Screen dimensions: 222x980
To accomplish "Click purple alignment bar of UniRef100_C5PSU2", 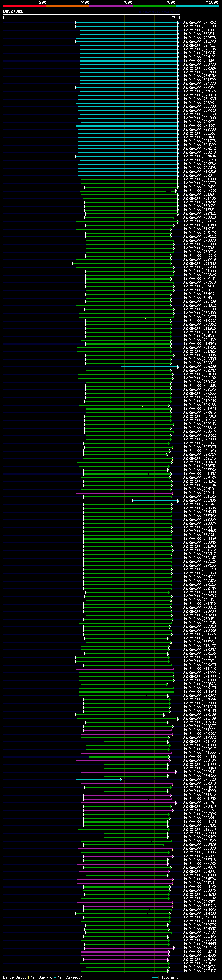I will pos(129,772).
